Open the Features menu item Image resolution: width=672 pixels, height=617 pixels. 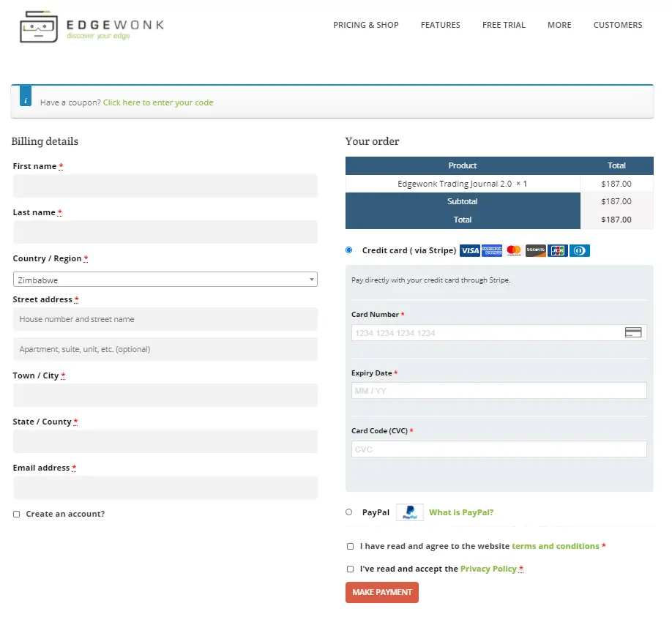pos(441,25)
